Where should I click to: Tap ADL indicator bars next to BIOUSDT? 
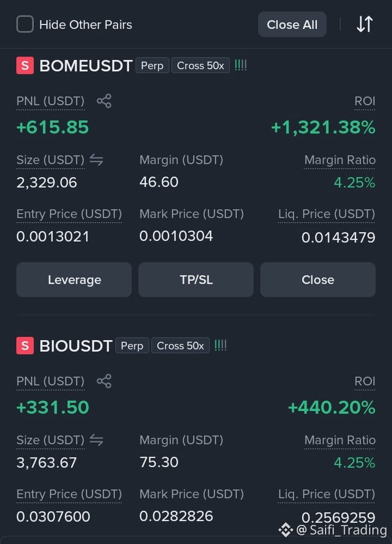pos(220,345)
